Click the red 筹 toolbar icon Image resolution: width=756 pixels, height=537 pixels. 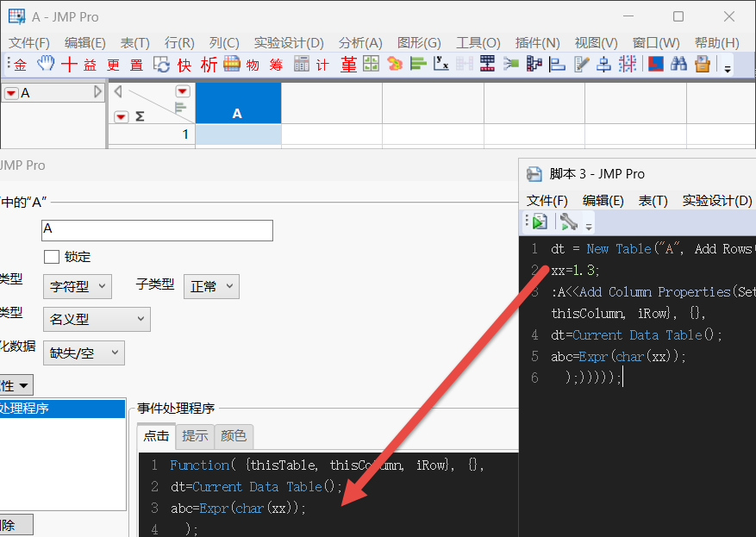click(276, 65)
